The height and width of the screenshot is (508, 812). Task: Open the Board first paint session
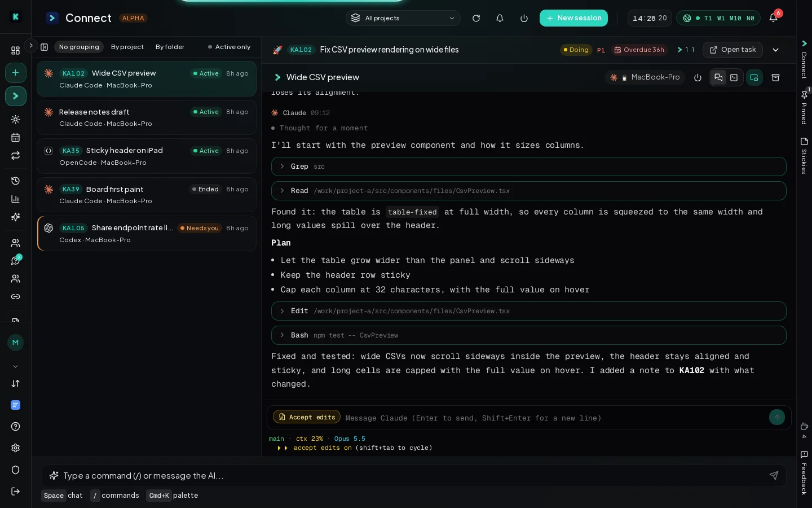[147, 195]
